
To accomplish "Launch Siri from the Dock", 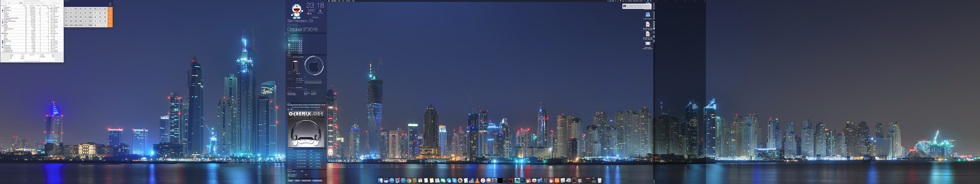I will click(x=386, y=181).
